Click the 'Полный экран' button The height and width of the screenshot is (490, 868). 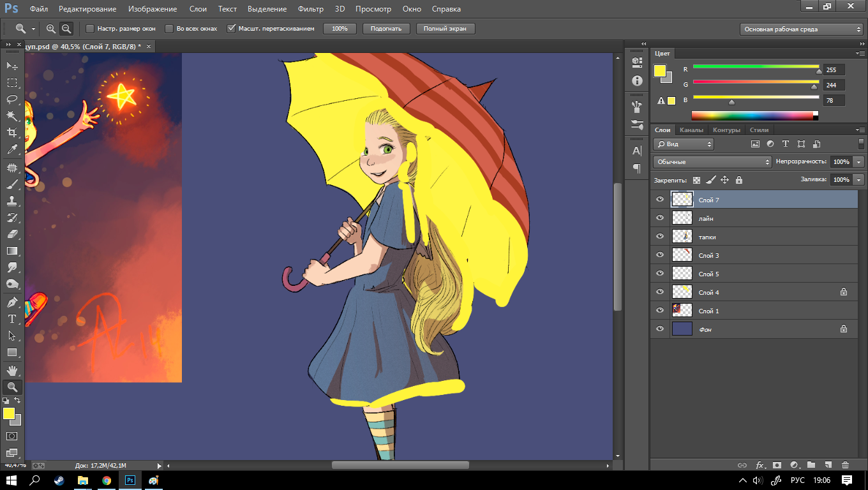pyautogui.click(x=445, y=29)
